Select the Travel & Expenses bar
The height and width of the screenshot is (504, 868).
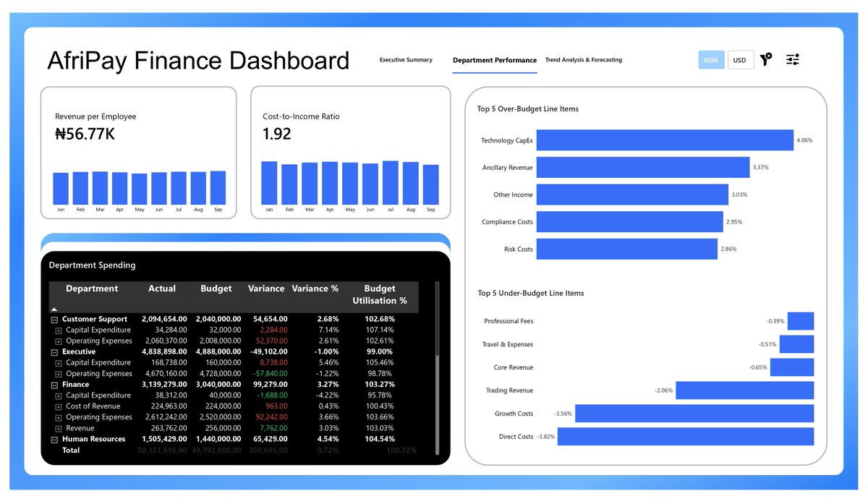[x=797, y=344]
